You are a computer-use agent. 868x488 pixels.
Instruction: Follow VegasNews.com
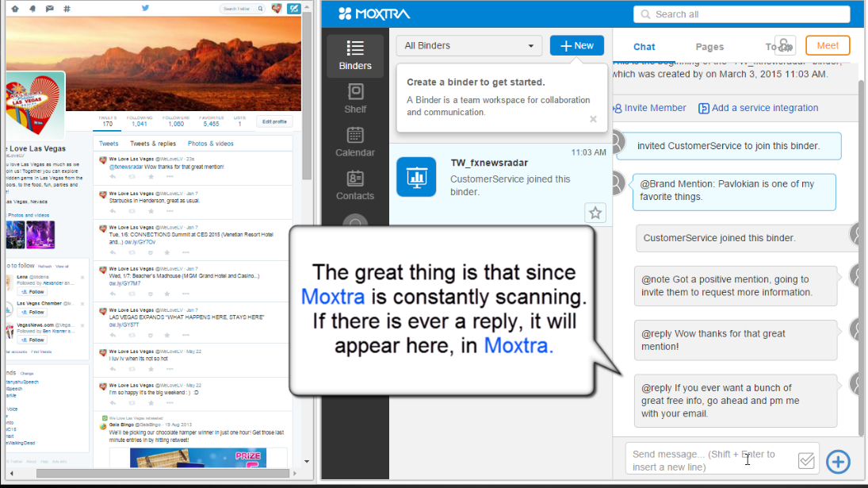[33, 340]
